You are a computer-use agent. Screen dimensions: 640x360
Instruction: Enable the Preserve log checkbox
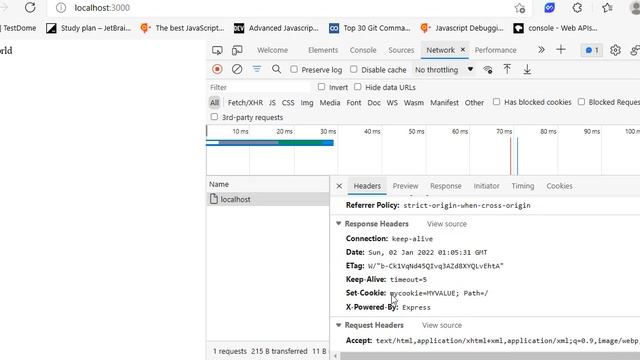pos(294,69)
